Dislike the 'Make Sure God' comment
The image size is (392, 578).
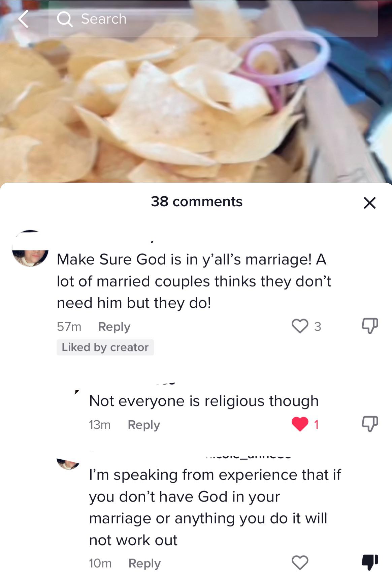(x=370, y=326)
